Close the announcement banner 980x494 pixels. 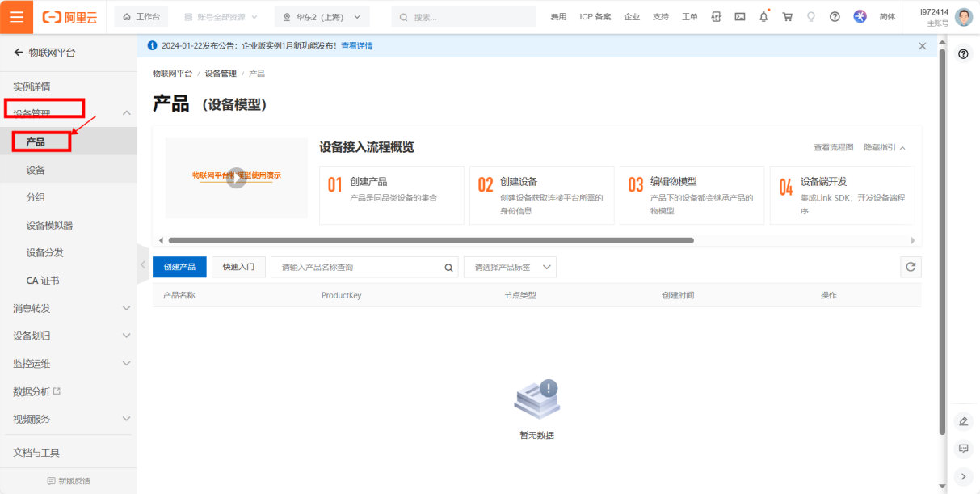point(922,46)
